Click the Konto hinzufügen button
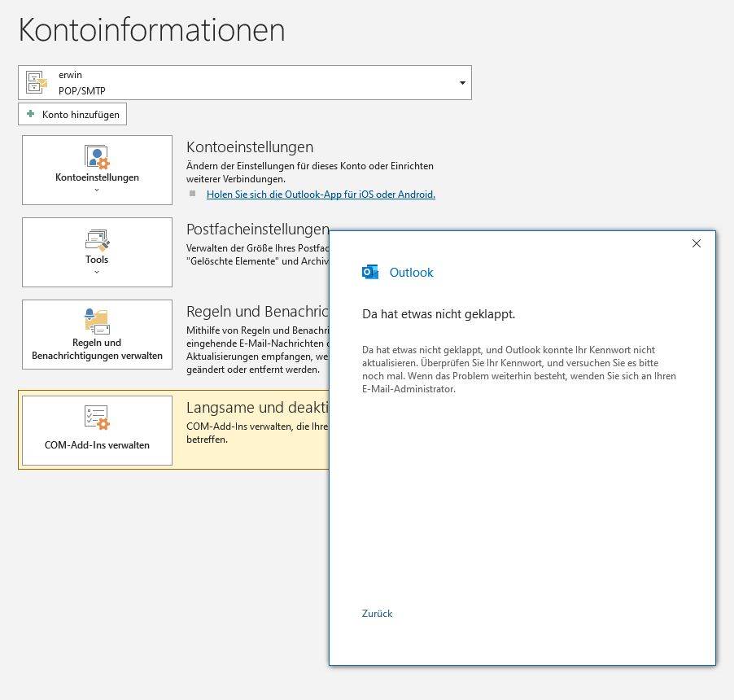Image resolution: width=734 pixels, height=700 pixels. (72, 114)
